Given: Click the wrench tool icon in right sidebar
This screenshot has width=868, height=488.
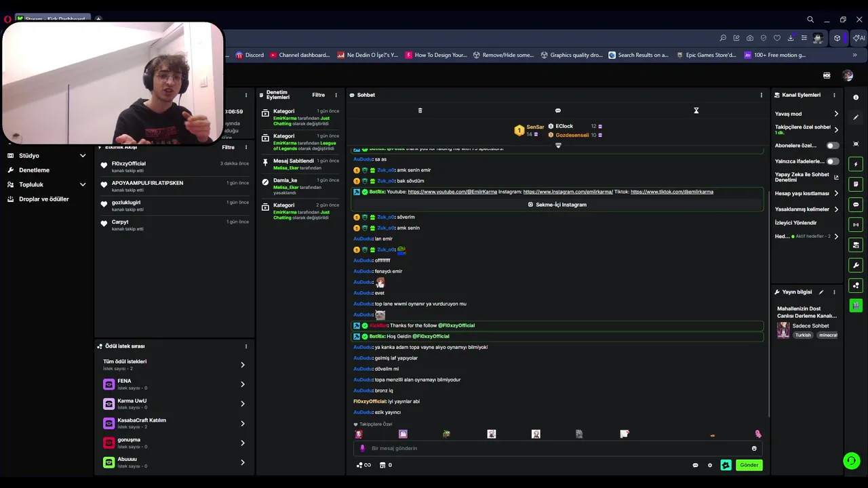Looking at the screenshot, I should (856, 265).
